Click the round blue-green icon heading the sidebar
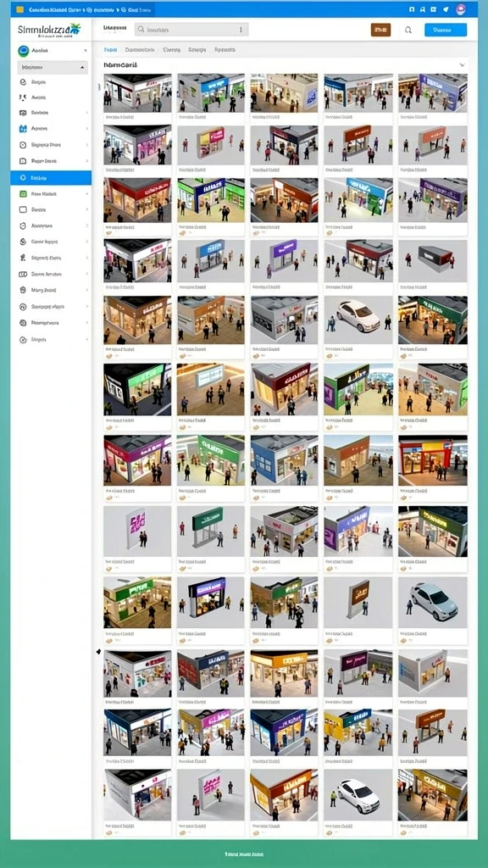 23,51
